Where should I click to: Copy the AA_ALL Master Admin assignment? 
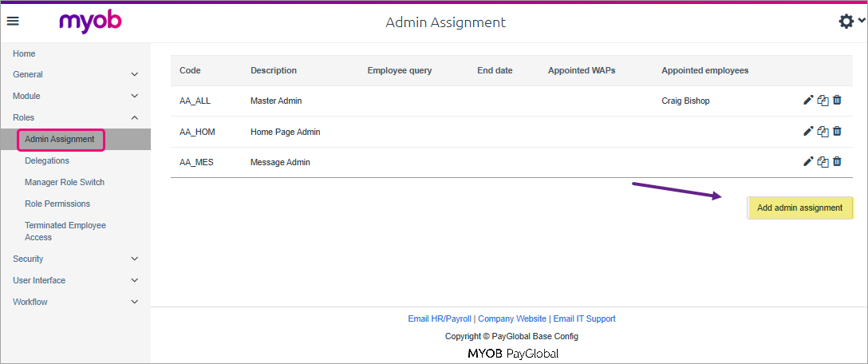point(823,101)
